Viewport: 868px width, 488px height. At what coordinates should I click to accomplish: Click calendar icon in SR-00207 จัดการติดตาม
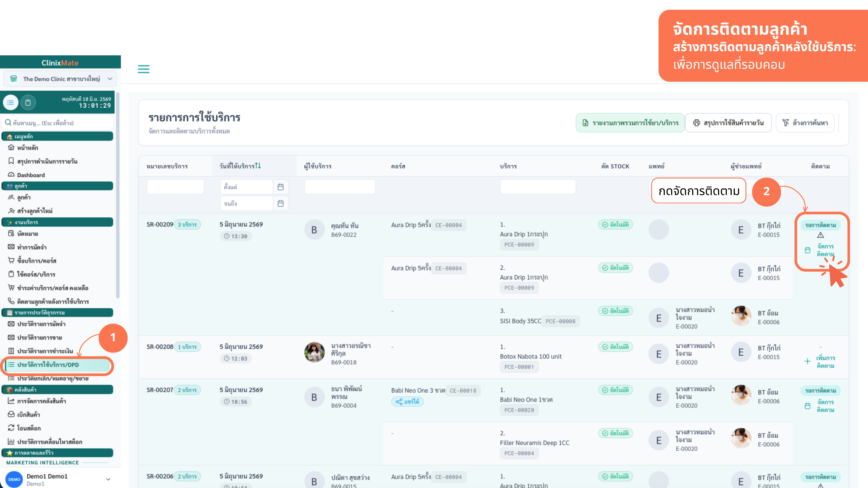point(807,406)
